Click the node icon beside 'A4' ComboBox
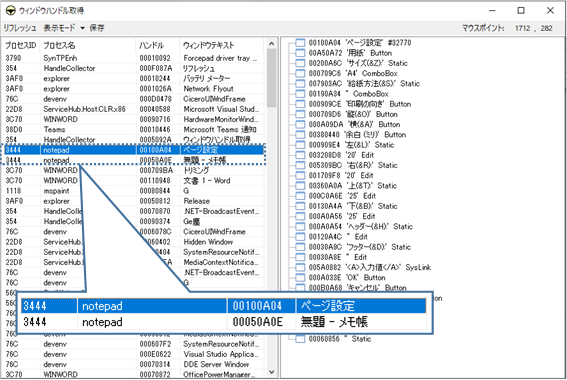The height and width of the screenshot is (380, 567). coord(300,73)
